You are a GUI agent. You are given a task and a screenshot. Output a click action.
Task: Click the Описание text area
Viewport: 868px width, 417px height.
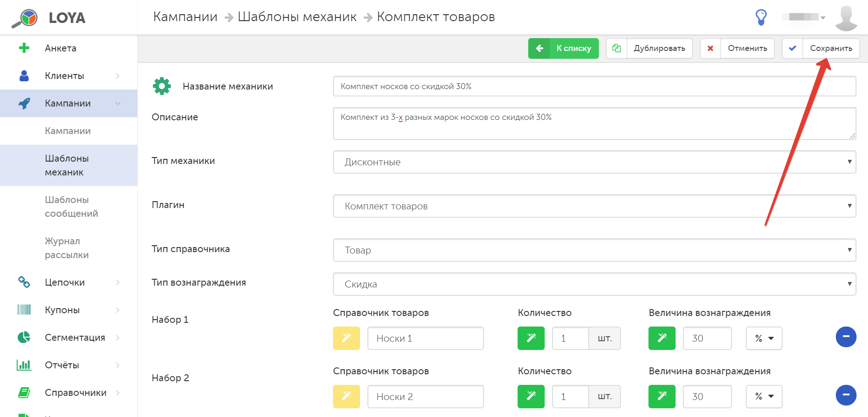coord(594,124)
